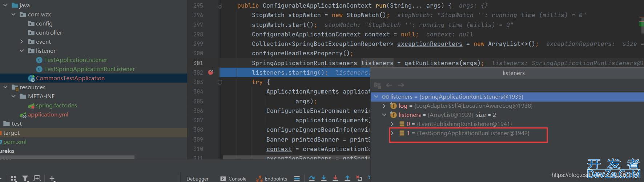Click the red Force Step Into icon
This screenshot has height=182, width=644.
pos(335,178)
